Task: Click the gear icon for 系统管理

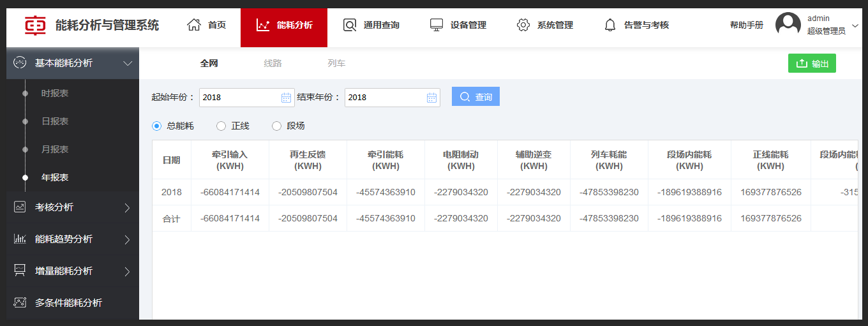Action: [x=523, y=25]
